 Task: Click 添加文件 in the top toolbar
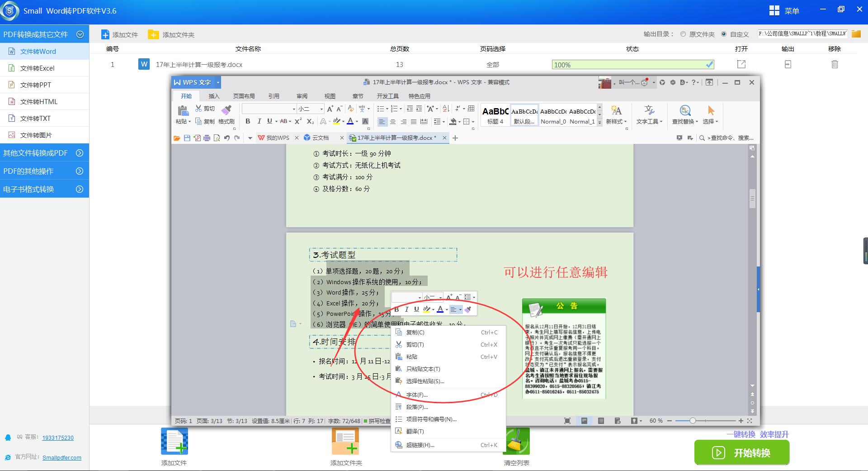click(x=120, y=34)
